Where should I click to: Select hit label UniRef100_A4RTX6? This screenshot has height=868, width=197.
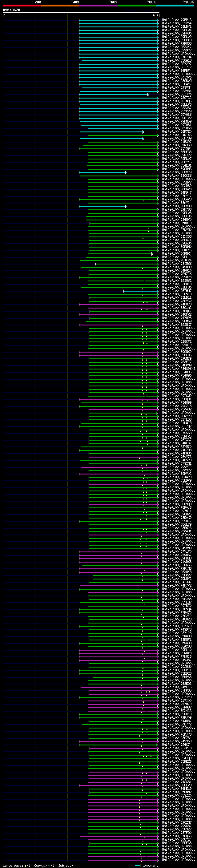176,135
